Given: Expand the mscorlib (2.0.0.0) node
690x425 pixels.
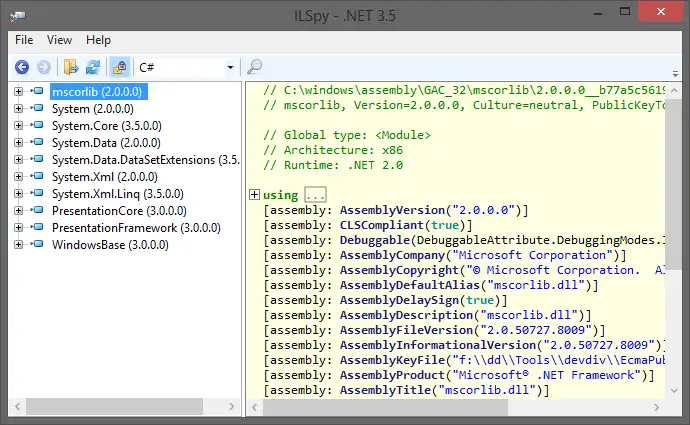Looking at the screenshot, I should (18, 92).
